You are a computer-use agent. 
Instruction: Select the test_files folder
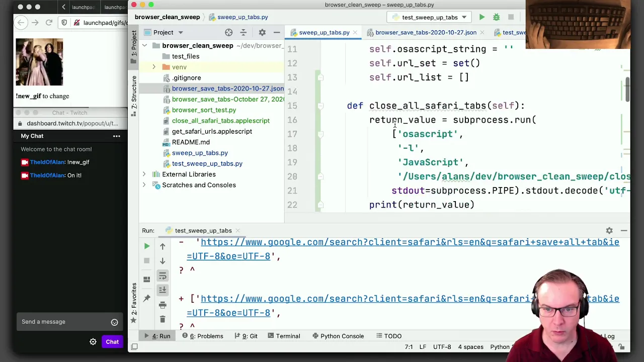pos(186,56)
